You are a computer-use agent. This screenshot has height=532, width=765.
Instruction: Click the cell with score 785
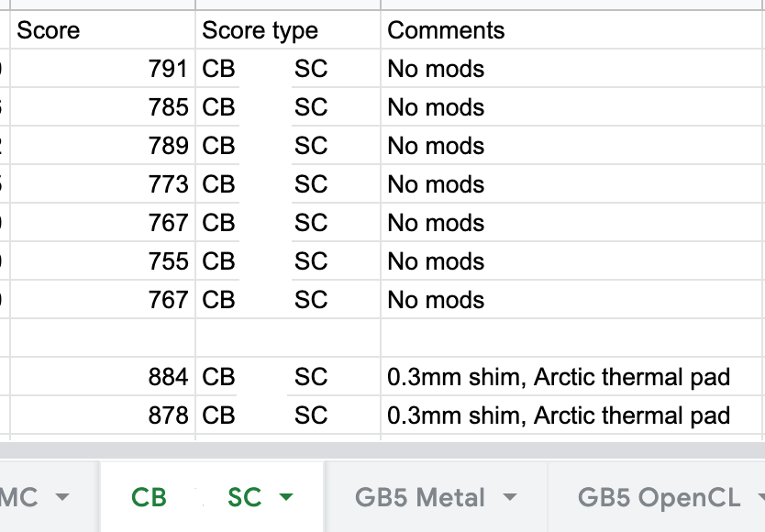click(103, 107)
